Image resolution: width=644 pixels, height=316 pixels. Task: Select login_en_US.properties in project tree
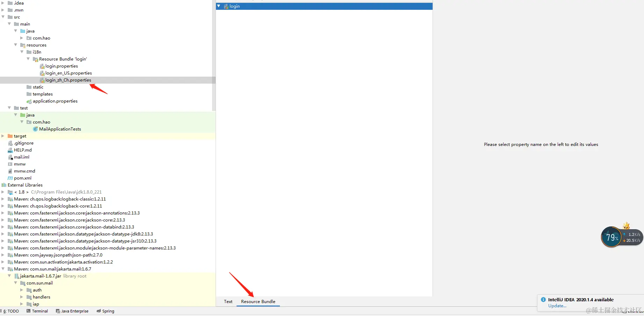pos(68,73)
